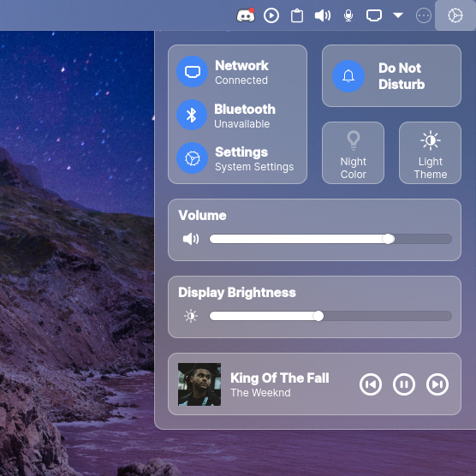This screenshot has width=476, height=476.
Task: Open System Settings from the panel
Action: [192, 158]
